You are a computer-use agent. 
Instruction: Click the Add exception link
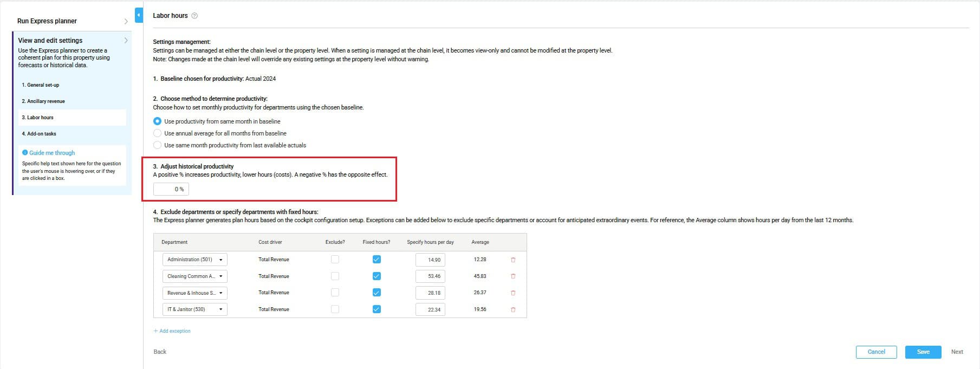(x=172, y=331)
